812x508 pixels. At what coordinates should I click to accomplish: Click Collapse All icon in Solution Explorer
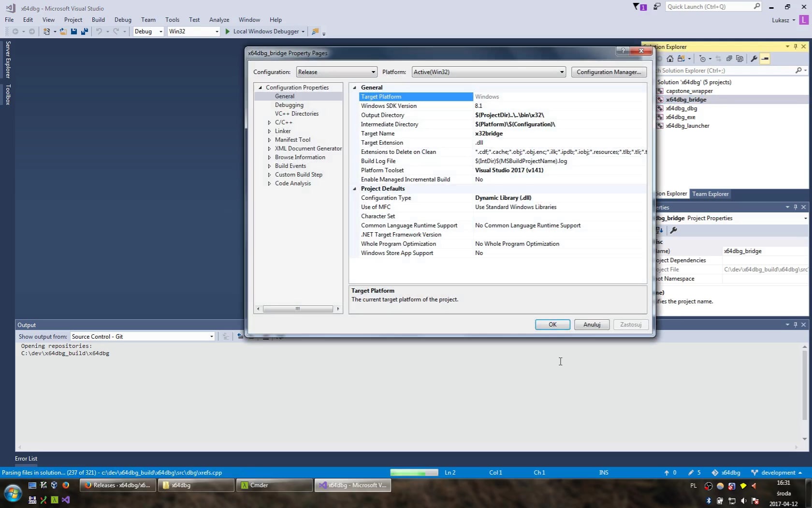point(729,59)
